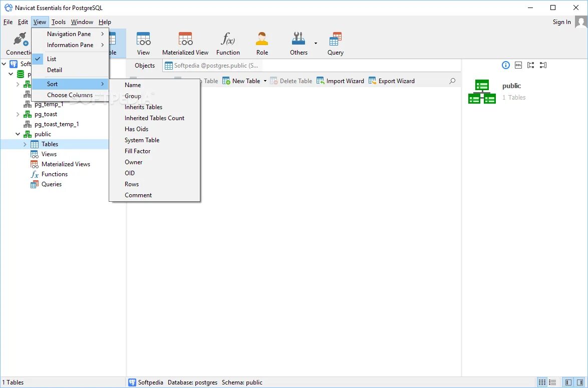This screenshot has width=588, height=388.
Task: Open the Window menu
Action: tap(82, 22)
